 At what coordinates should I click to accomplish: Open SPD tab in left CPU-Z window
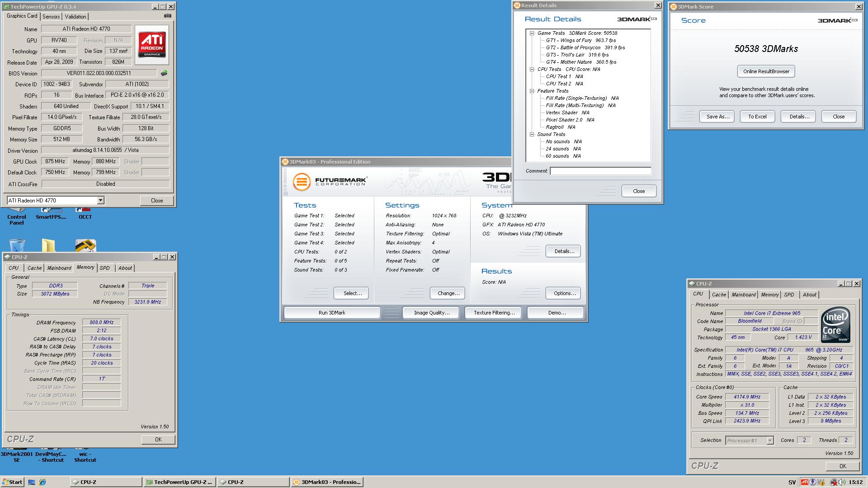click(105, 268)
